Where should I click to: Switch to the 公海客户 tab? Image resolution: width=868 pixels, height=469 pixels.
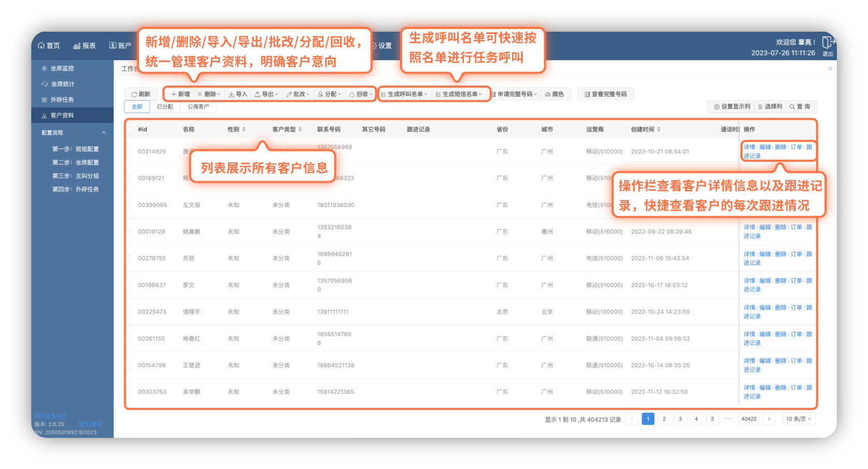coord(198,107)
